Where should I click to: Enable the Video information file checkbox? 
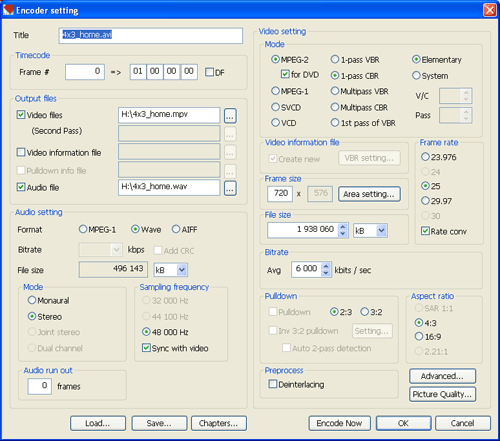coord(21,153)
